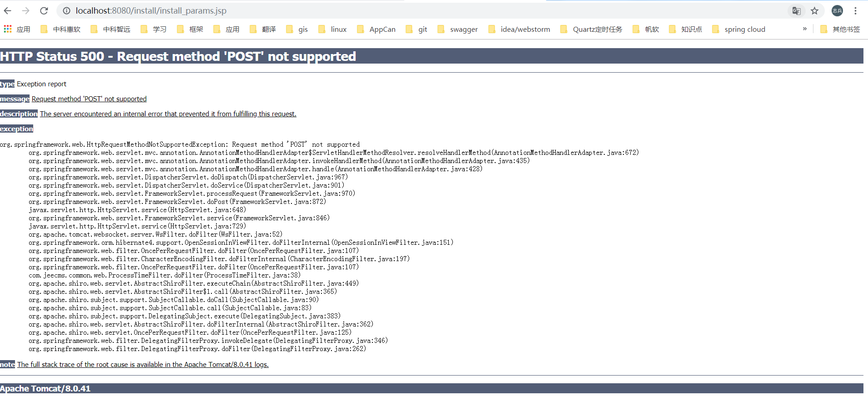Viewport: 868px width, 396px height.
Task: Open the idea/webstorm bookmark folder
Action: pos(519,29)
